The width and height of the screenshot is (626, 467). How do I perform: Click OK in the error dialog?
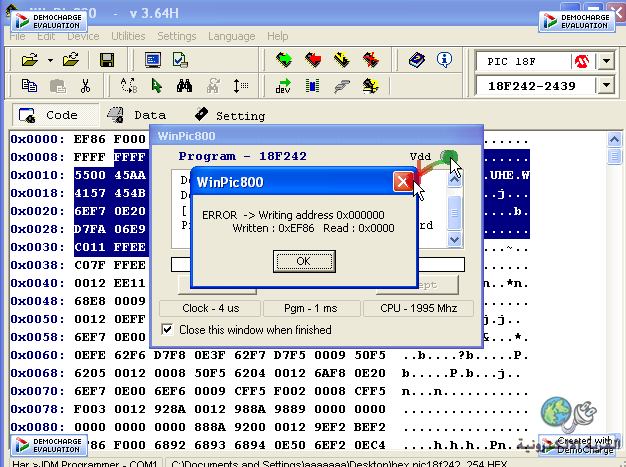[x=304, y=261]
